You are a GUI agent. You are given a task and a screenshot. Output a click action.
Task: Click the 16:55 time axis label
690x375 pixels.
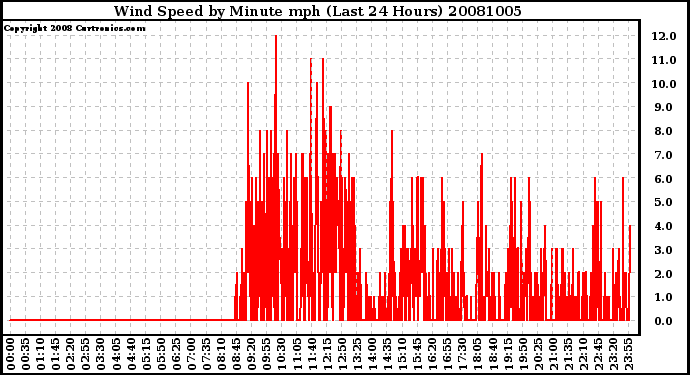tap(448, 354)
